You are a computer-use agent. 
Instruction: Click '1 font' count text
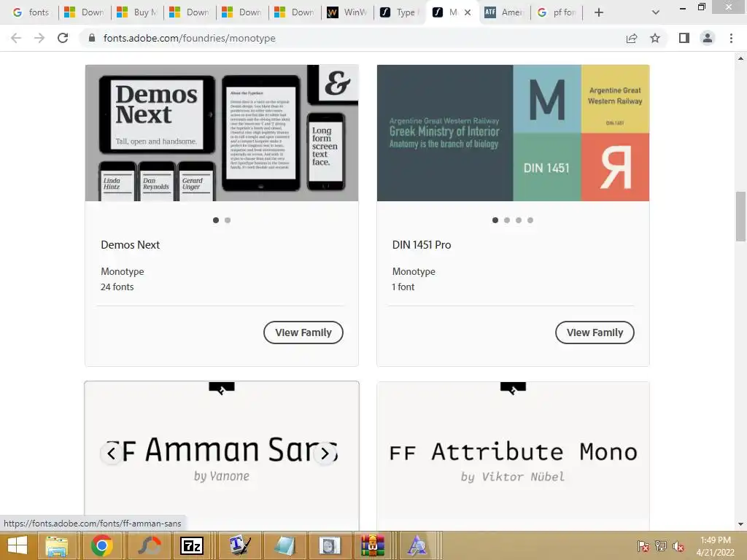click(403, 287)
